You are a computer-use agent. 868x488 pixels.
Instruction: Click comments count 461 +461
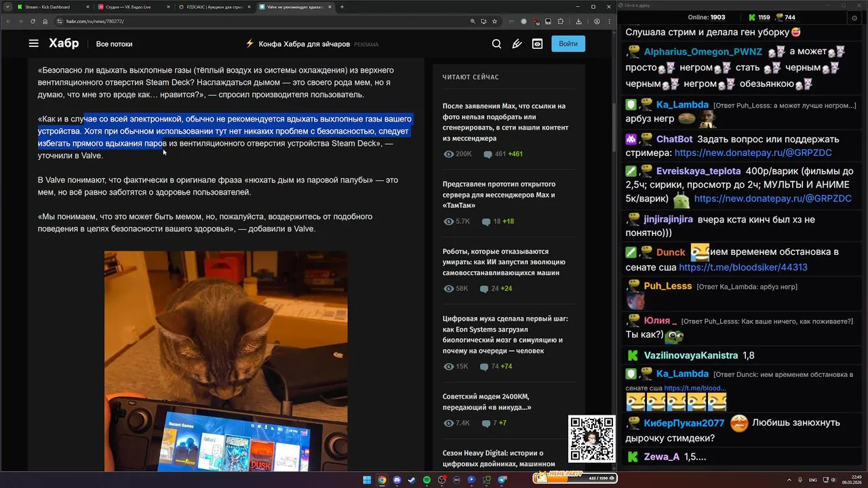tap(502, 154)
